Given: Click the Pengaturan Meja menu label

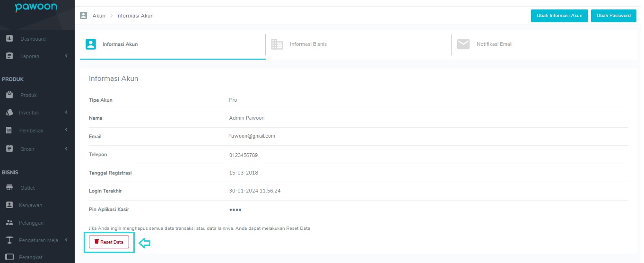Looking at the screenshot, I should tap(39, 240).
